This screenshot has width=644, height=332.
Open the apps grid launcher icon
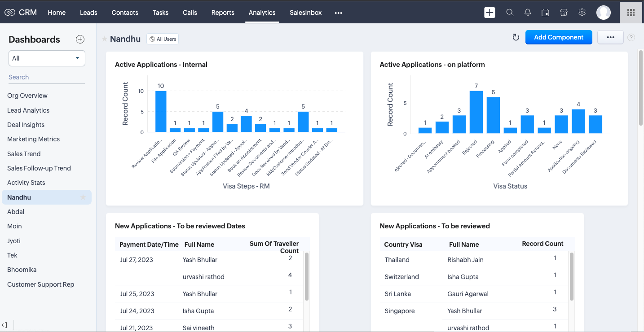[631, 13]
